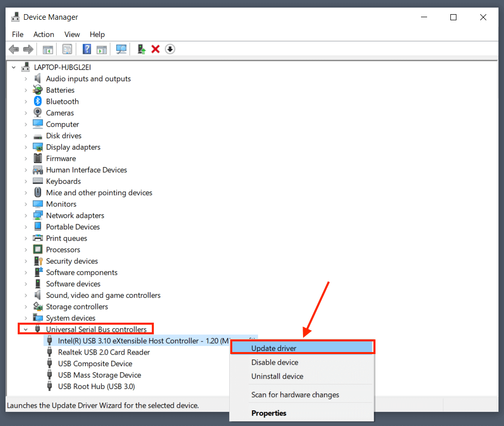
Task: Click the Keyboards category icon
Action: coord(37,181)
